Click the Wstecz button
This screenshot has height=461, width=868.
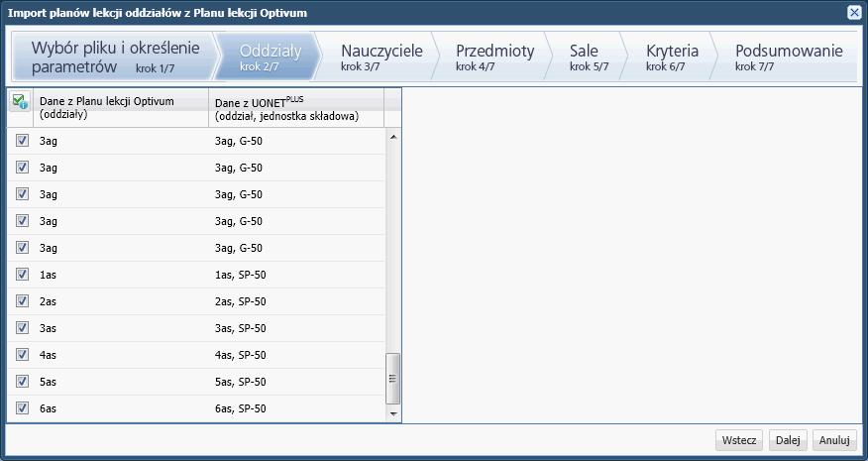coord(739,440)
